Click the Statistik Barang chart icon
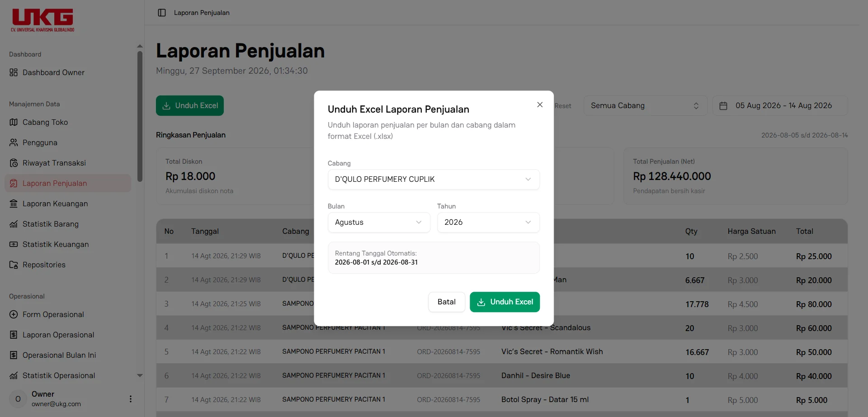 (14, 224)
